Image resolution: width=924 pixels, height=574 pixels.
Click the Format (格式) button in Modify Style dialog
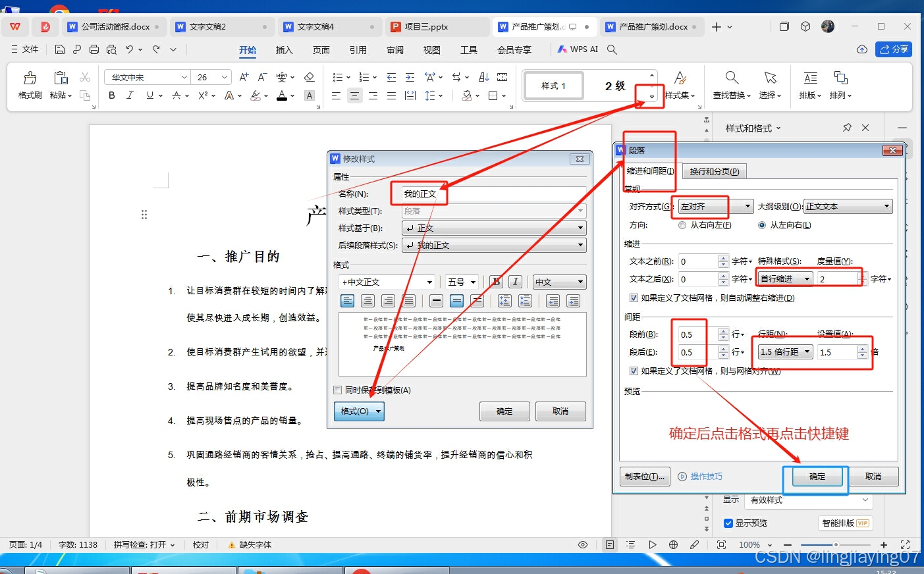click(359, 411)
